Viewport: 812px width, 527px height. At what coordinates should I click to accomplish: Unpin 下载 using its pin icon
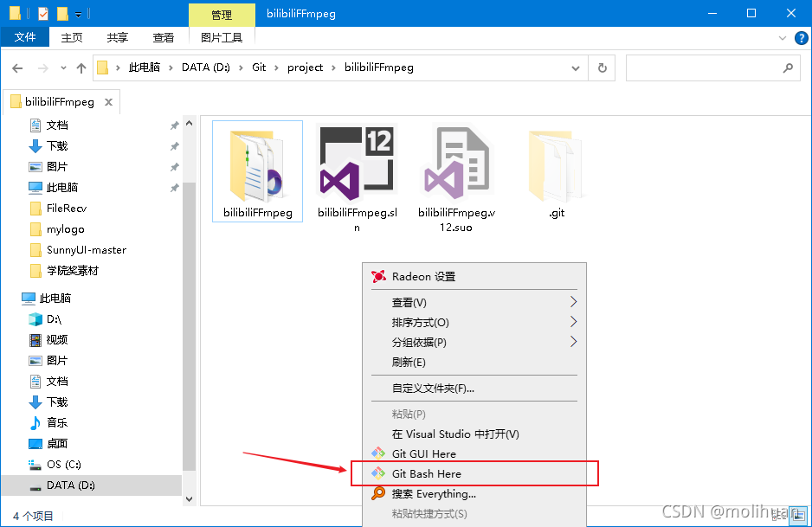click(x=175, y=146)
